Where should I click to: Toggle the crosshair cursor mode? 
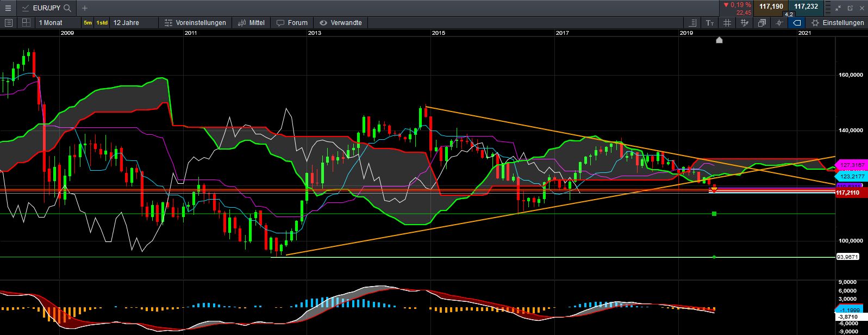click(x=779, y=23)
